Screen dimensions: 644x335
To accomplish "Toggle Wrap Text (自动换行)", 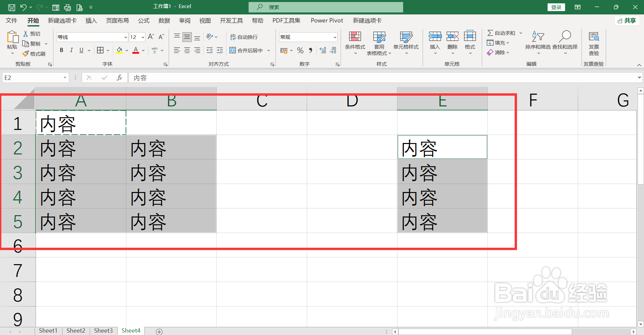I will click(244, 37).
